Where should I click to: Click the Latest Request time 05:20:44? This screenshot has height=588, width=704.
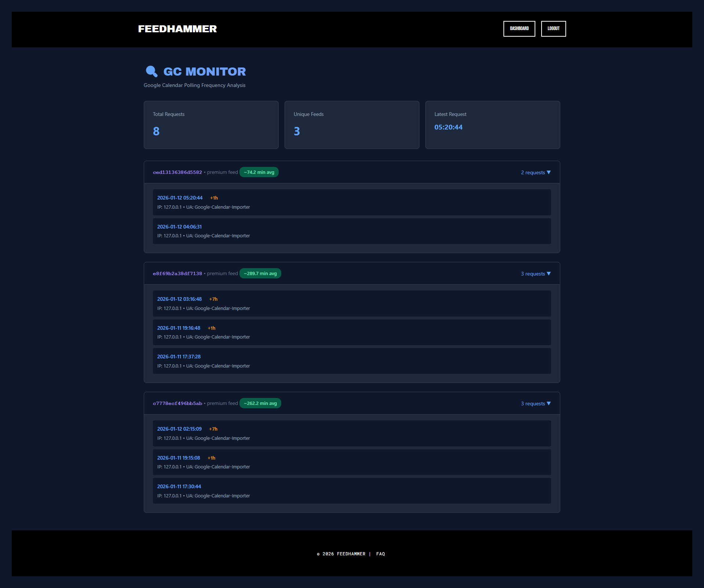[x=448, y=127]
